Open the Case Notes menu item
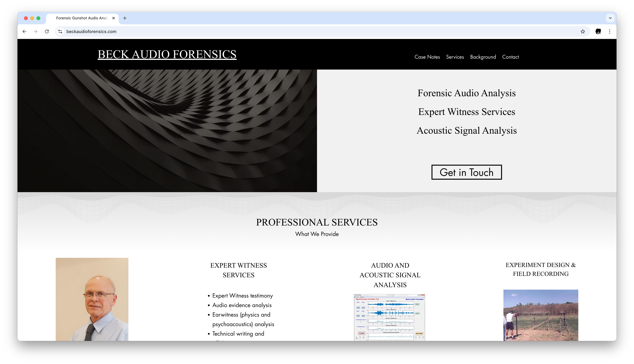 point(427,57)
